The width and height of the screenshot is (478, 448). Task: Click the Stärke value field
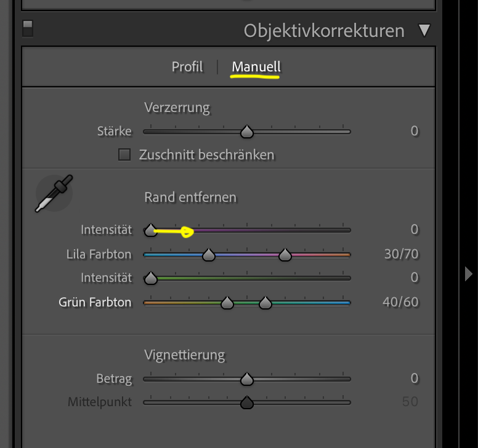pos(414,130)
